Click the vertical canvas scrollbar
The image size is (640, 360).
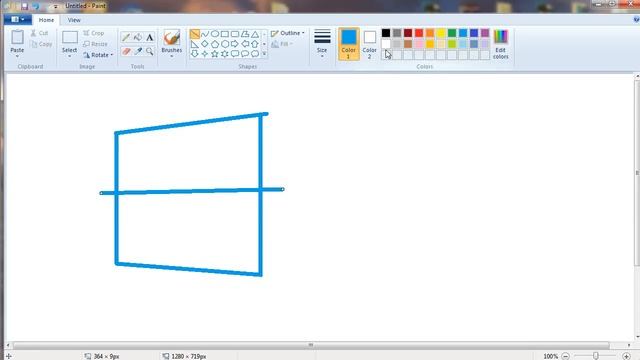(637, 173)
